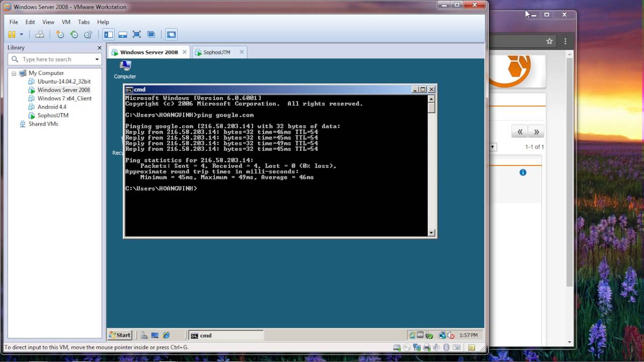This screenshot has height=362, width=644.
Task: Switch to Unity mode icon
Action: (x=151, y=35)
